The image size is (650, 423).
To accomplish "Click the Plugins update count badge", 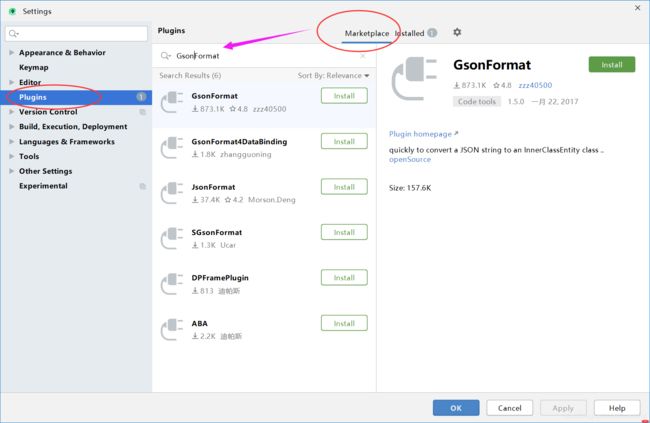I will point(141,97).
